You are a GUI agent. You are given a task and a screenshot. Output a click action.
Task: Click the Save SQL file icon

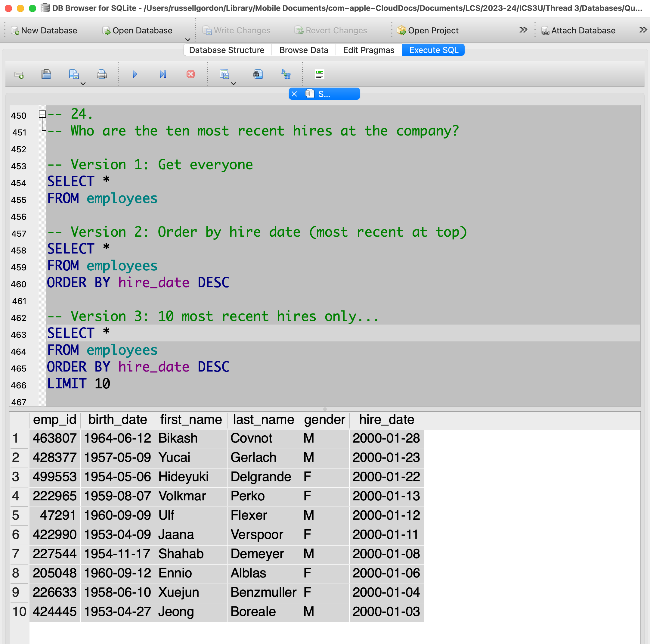73,74
